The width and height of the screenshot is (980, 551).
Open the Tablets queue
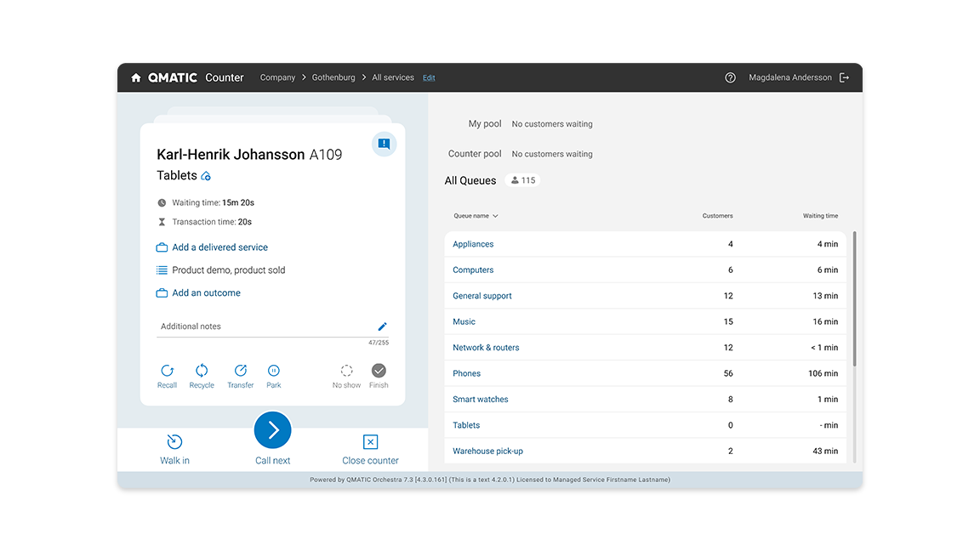point(466,425)
